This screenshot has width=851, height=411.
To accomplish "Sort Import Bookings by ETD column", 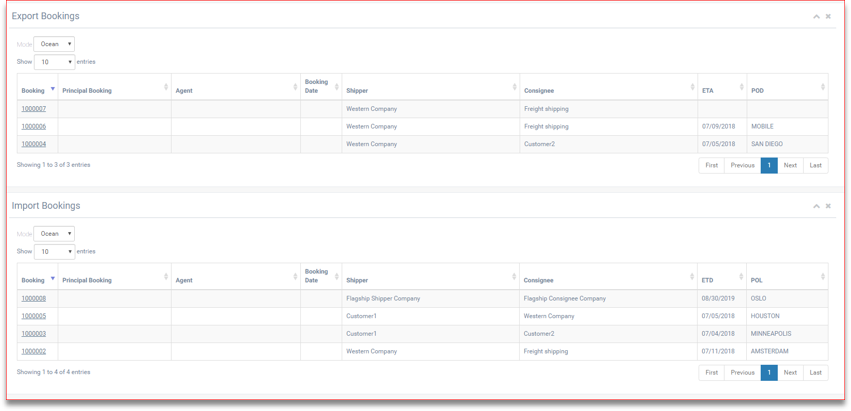I will 722,276.
